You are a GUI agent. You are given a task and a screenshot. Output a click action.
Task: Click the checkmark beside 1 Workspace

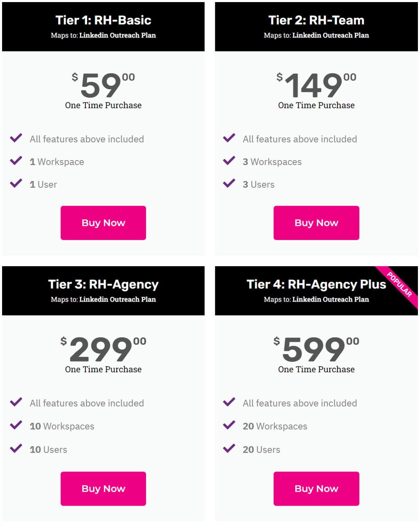point(16,161)
